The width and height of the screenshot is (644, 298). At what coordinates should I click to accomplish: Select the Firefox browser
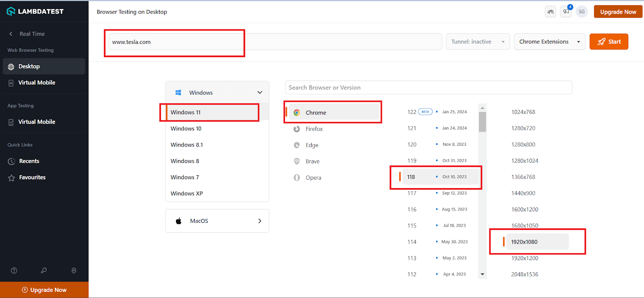pyautogui.click(x=314, y=129)
